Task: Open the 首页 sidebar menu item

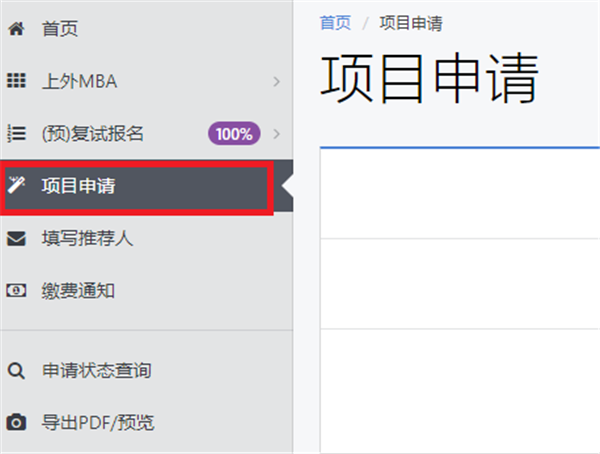Action: coord(60,29)
